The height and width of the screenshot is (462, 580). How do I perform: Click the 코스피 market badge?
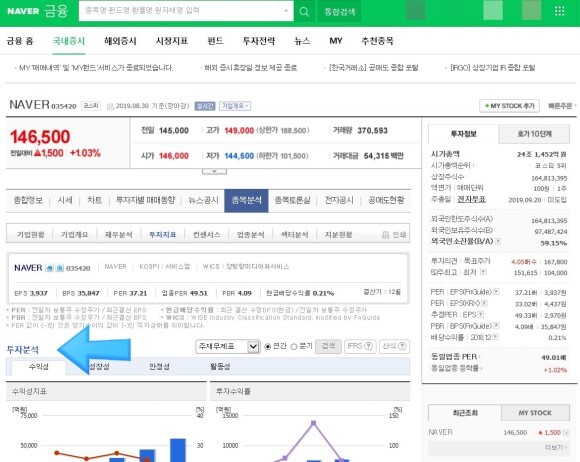(91, 106)
